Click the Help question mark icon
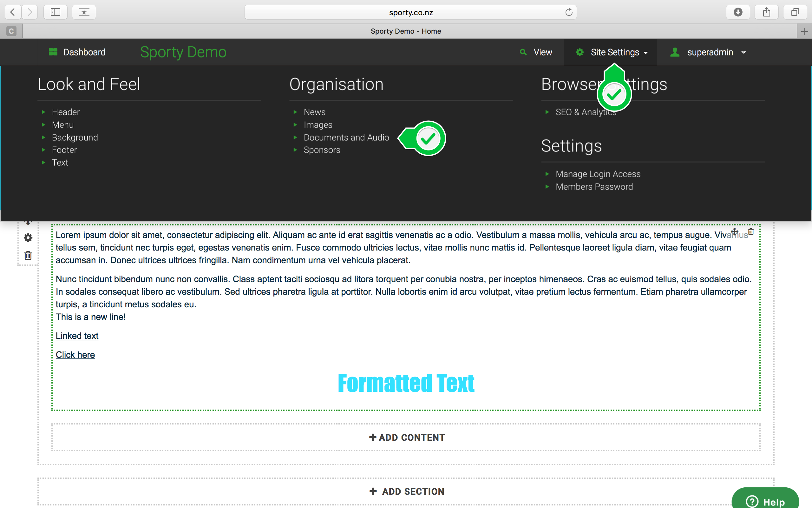 pos(752,502)
